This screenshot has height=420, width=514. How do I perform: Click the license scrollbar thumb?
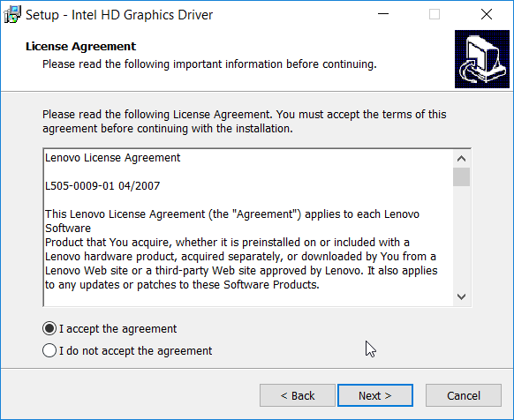461,176
